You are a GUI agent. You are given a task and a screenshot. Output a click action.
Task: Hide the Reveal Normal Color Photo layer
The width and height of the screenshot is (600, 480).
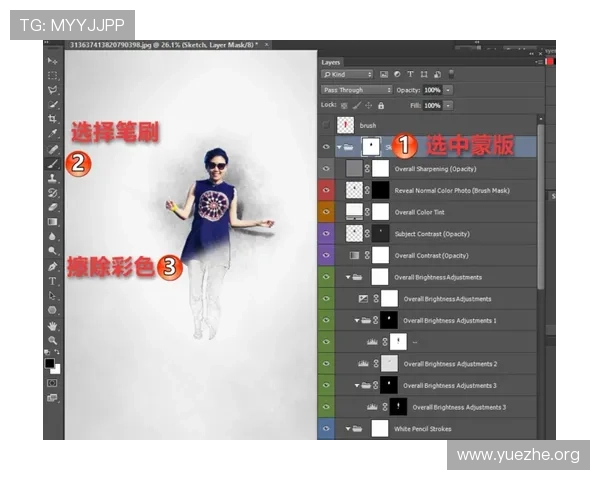click(x=326, y=190)
